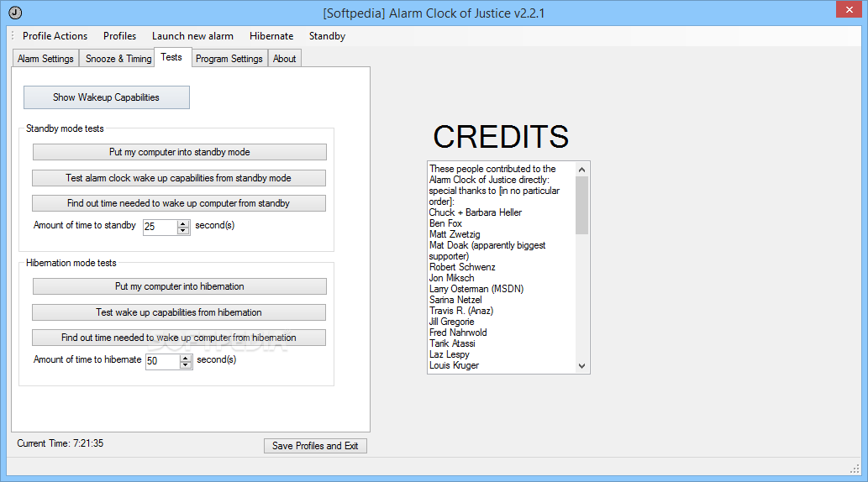The width and height of the screenshot is (868, 482).
Task: Click 'Robert Schwenz' in credits list
Action: coord(462,267)
